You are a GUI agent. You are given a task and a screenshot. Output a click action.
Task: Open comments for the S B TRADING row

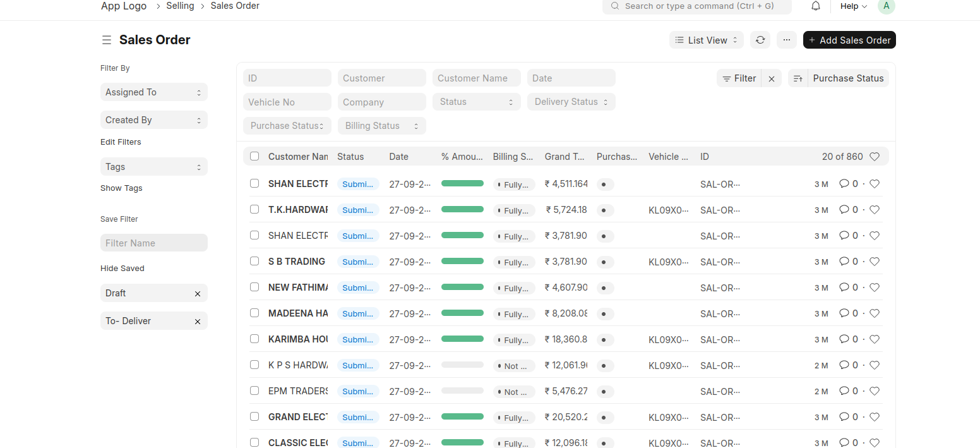[x=848, y=262]
